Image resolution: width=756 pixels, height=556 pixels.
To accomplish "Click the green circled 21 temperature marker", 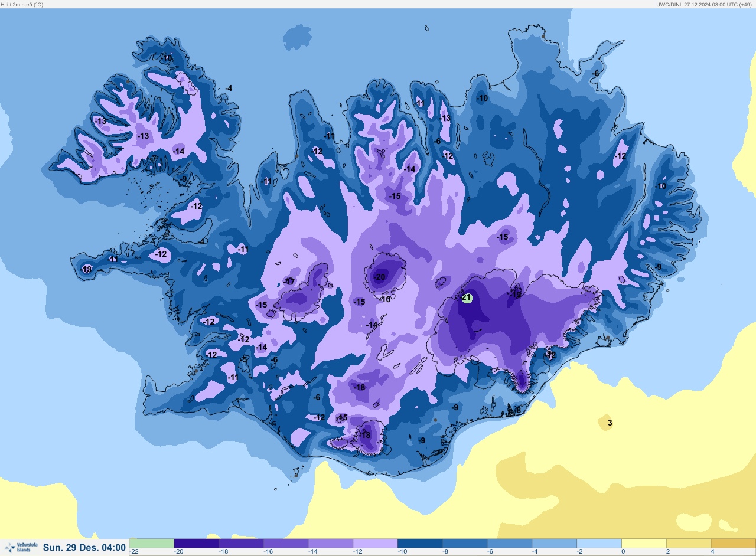I will (x=467, y=298).
